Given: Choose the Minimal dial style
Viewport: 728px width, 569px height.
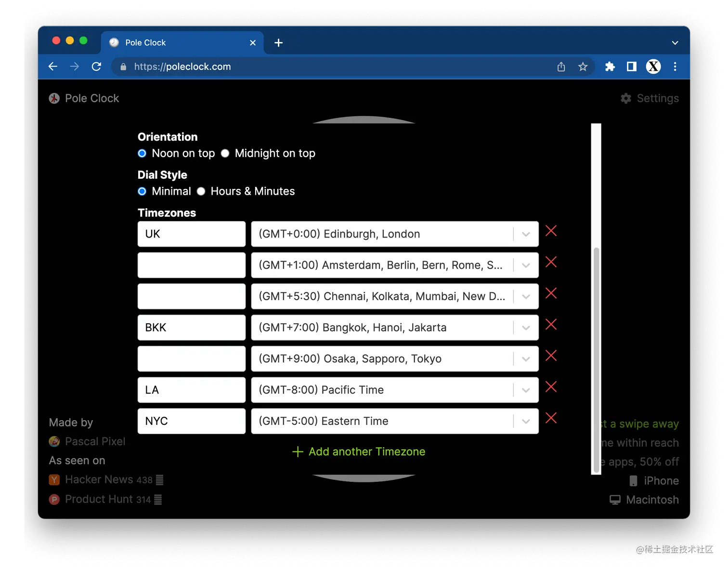Looking at the screenshot, I should [x=142, y=191].
